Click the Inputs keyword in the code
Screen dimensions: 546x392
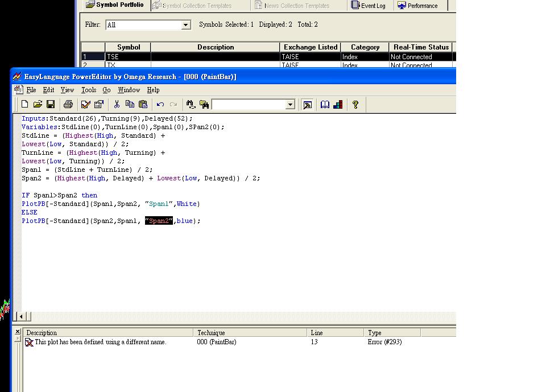tap(34, 118)
